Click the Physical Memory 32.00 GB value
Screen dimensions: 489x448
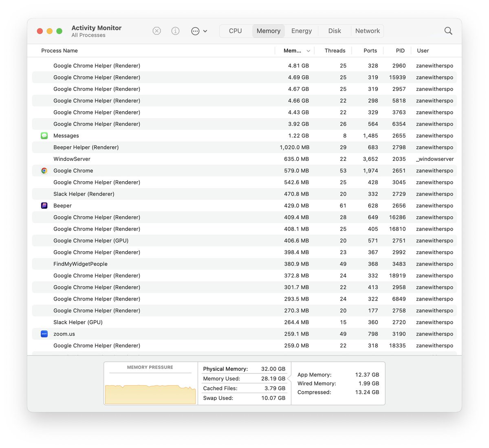coord(273,369)
